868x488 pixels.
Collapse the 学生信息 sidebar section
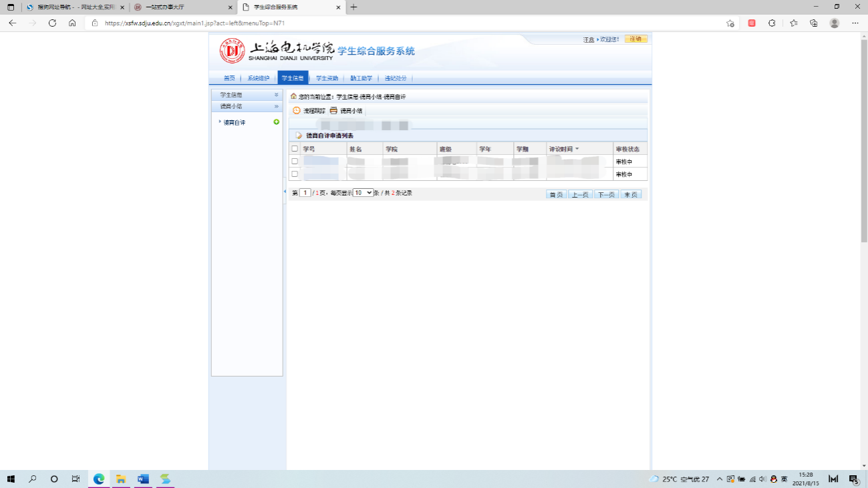[x=276, y=95]
